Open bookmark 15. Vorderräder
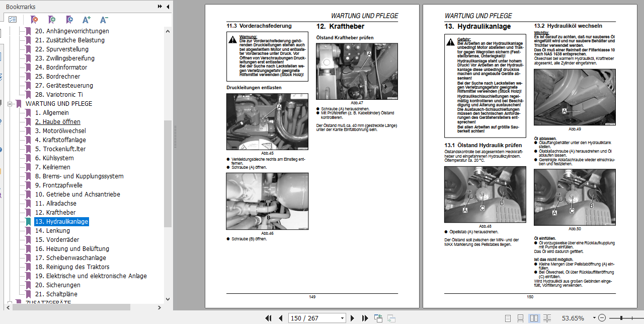This screenshot has width=644, height=324. (x=57, y=240)
